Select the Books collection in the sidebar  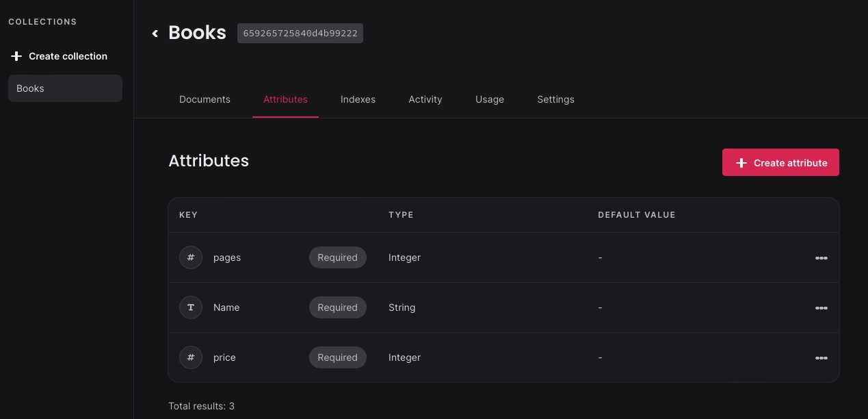(x=65, y=88)
